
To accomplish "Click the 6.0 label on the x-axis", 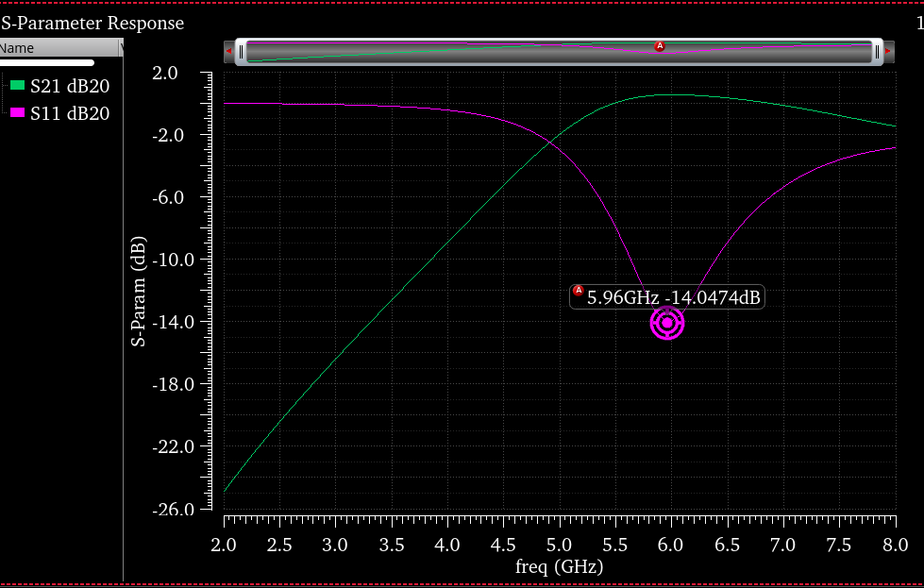I will 671,545.
